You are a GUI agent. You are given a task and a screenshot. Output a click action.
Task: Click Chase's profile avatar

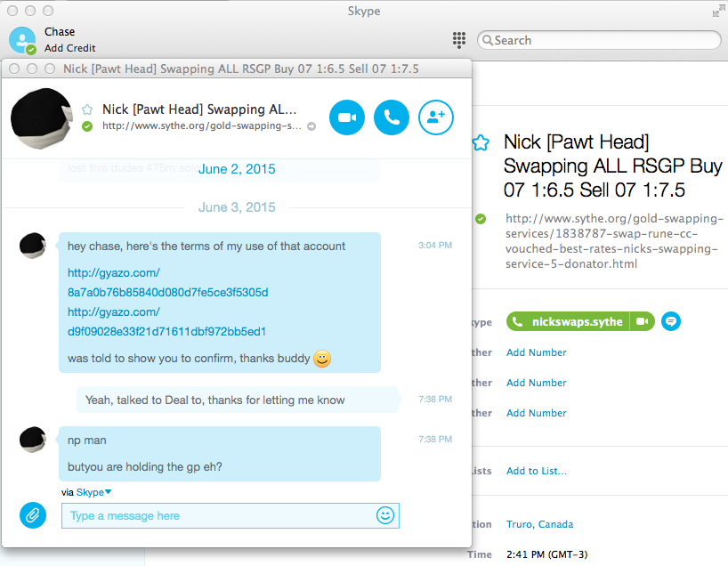(22, 40)
